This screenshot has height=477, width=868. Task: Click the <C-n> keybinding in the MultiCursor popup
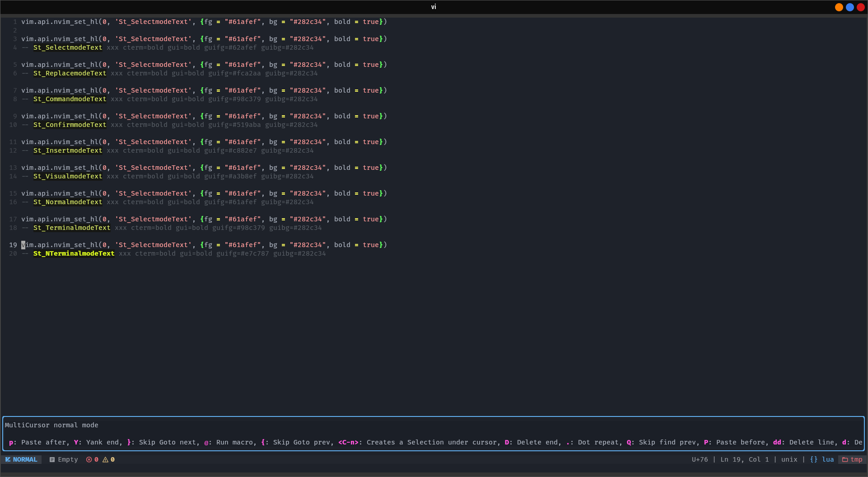(x=348, y=443)
